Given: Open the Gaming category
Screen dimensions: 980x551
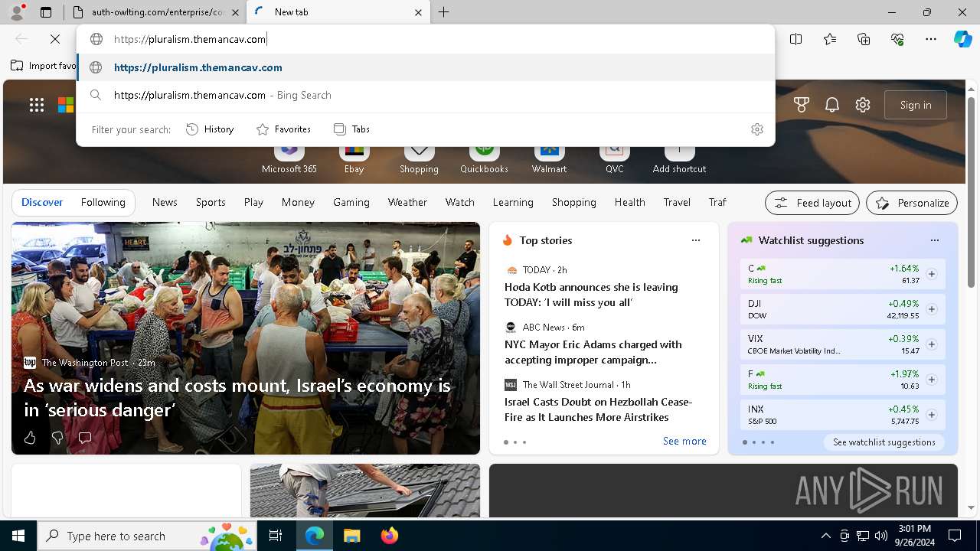Looking at the screenshot, I should (351, 202).
